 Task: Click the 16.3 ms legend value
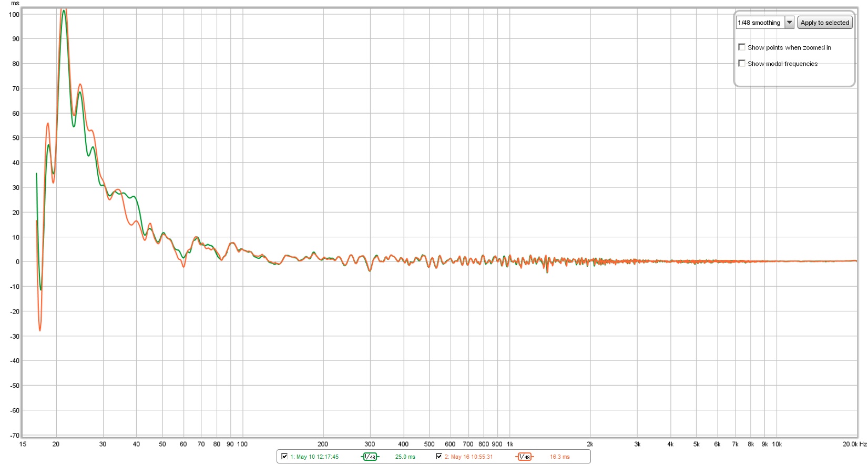(x=559, y=457)
